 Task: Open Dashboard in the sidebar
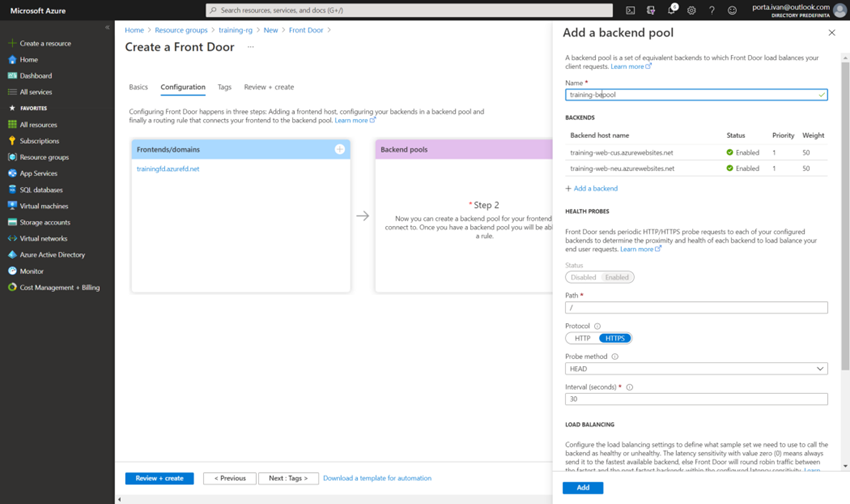[36, 76]
